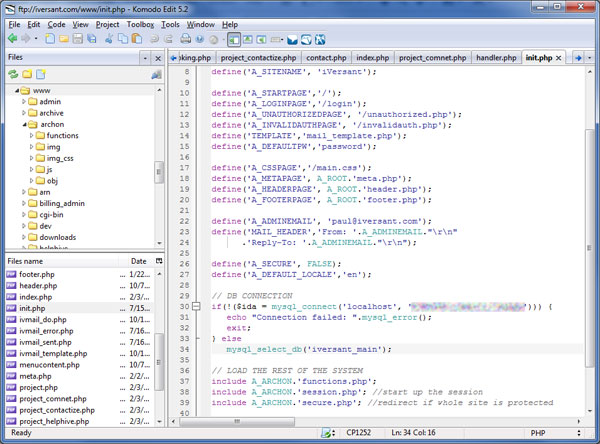Redo the last edit

168,39
